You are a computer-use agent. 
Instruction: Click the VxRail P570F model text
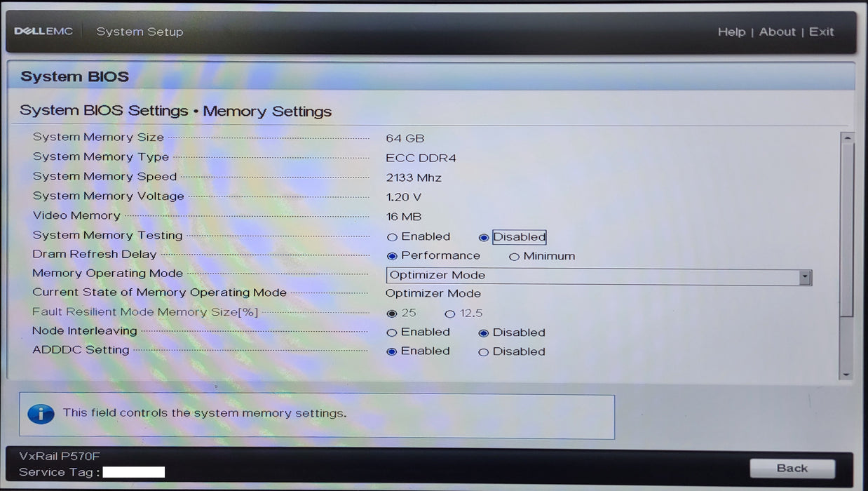(60, 456)
